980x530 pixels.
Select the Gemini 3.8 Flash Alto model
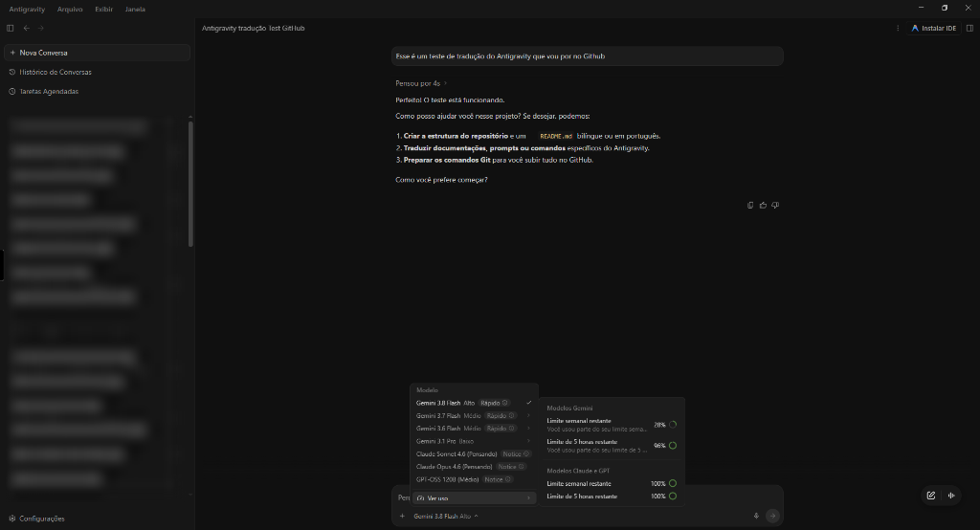click(x=474, y=403)
